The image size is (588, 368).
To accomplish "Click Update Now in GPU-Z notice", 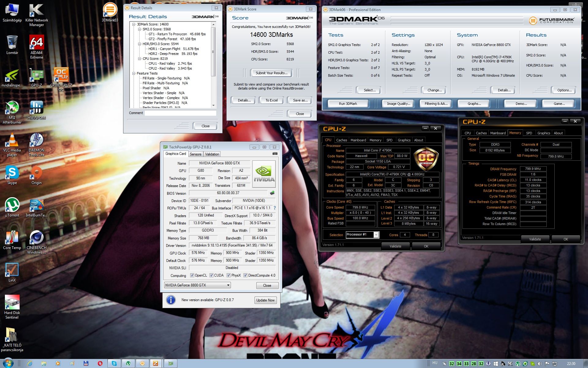I will pos(265,300).
